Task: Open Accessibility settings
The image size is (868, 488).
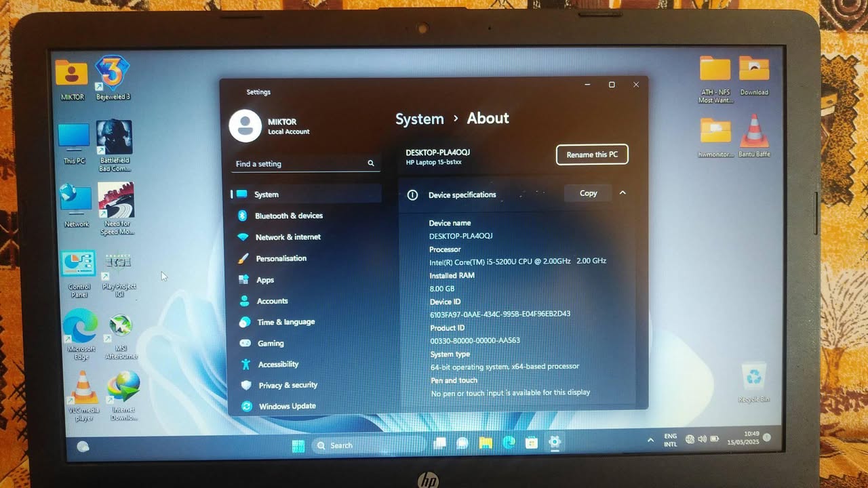Action: [x=279, y=365]
